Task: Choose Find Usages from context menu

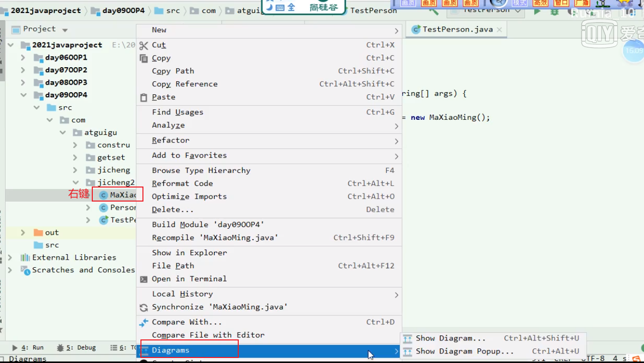Action: click(x=269, y=112)
